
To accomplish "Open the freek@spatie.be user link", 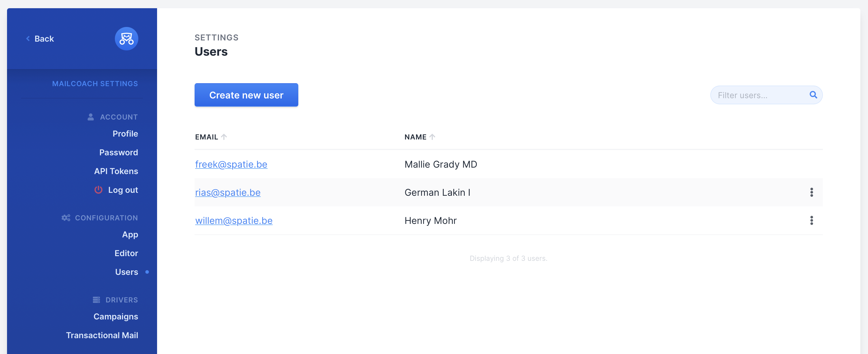I will point(231,164).
